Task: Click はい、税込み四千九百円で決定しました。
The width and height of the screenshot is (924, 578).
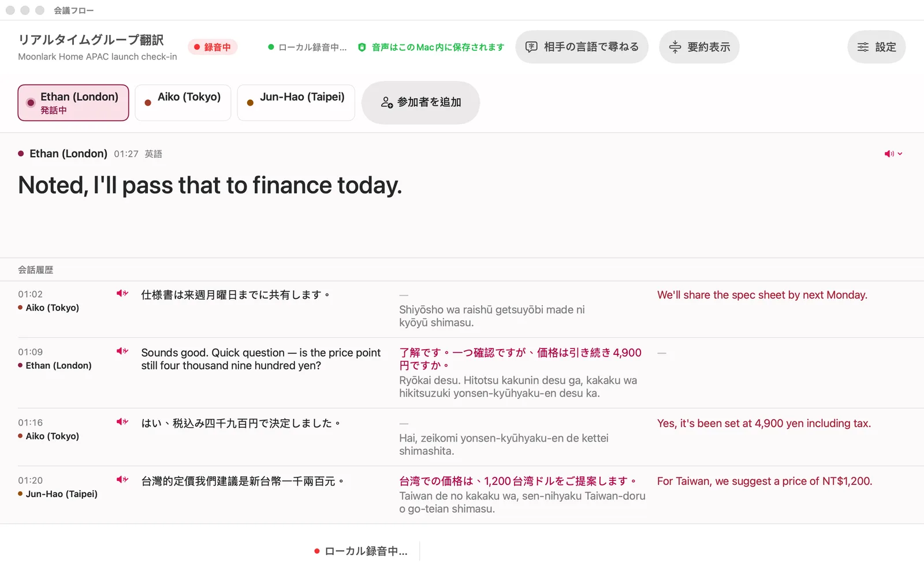Action: tap(241, 423)
